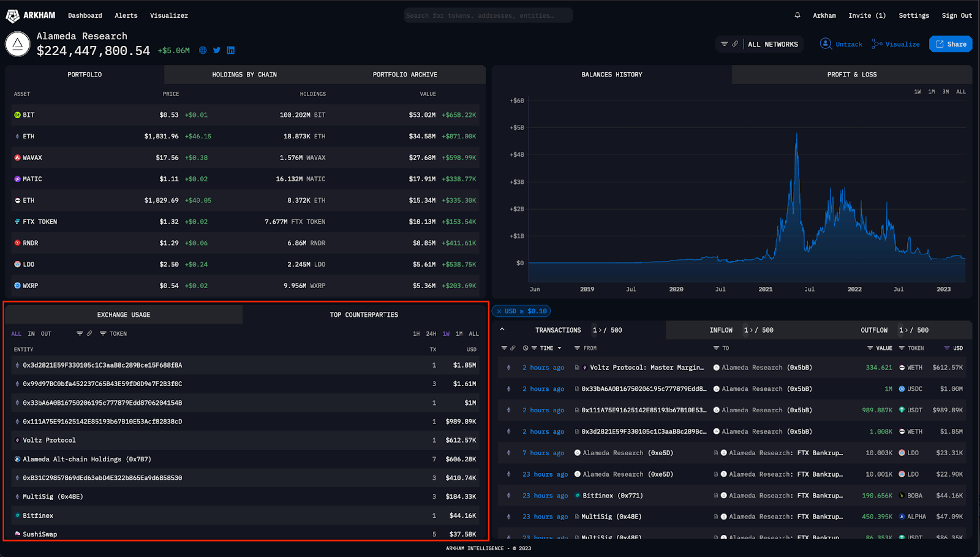The image size is (980, 557).
Task: Open Settings in top bar
Action: [914, 15]
